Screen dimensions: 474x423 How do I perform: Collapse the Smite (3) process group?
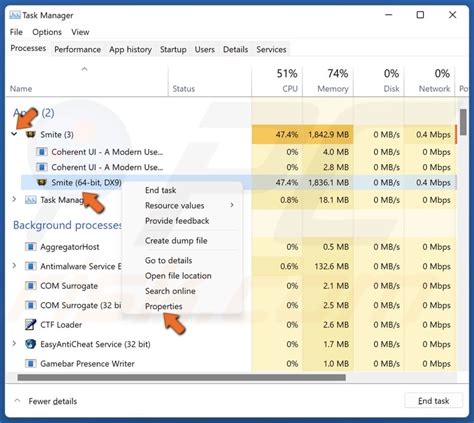[x=14, y=134]
